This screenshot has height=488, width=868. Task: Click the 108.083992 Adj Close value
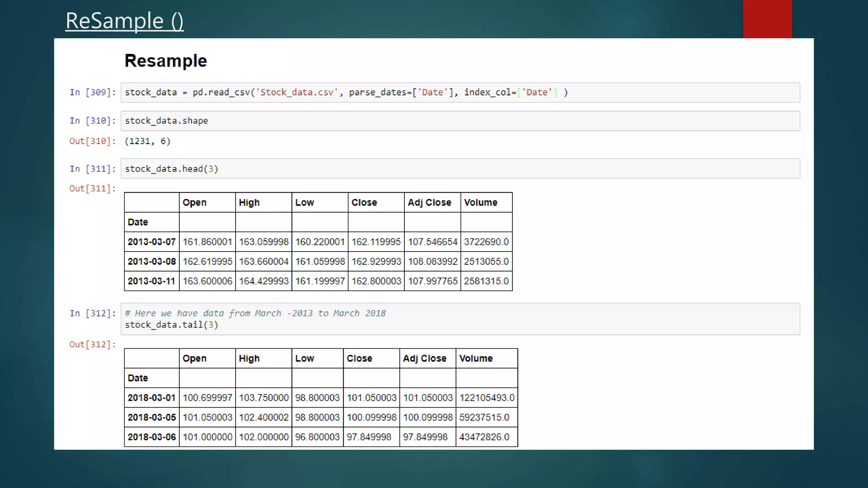click(x=433, y=261)
